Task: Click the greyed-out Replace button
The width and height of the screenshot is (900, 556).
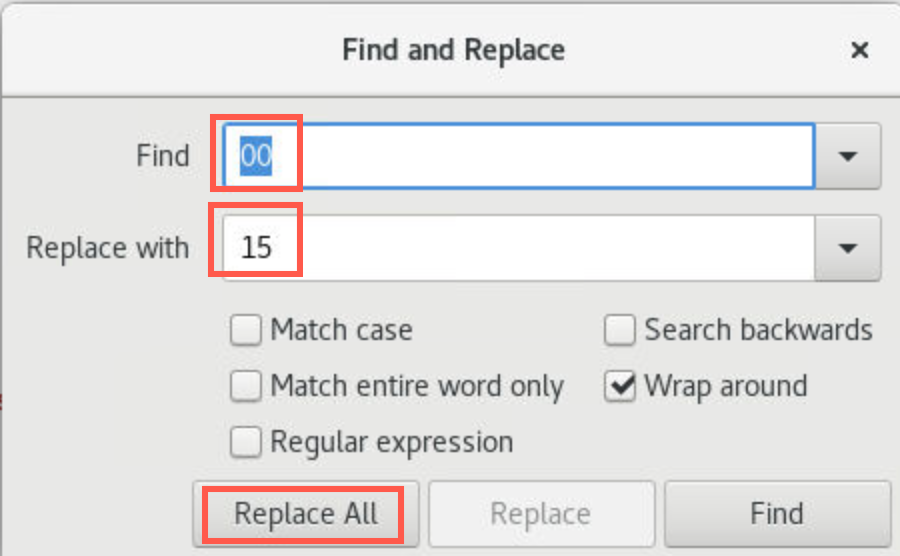Action: (541, 514)
